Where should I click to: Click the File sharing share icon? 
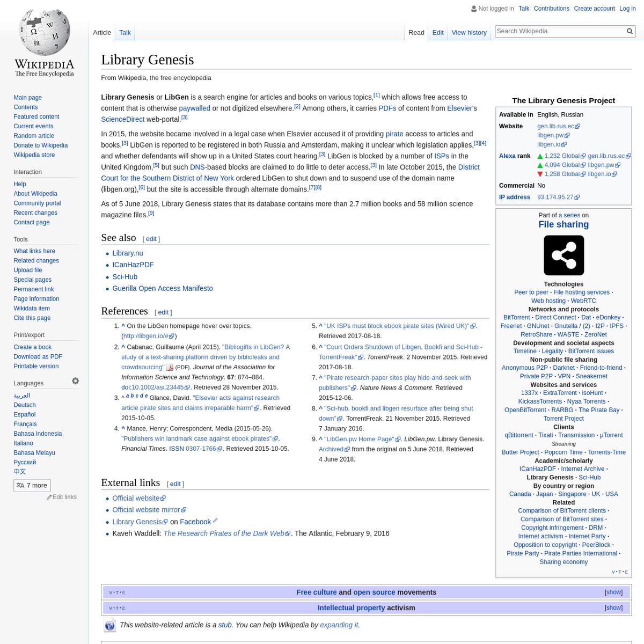coord(563,255)
